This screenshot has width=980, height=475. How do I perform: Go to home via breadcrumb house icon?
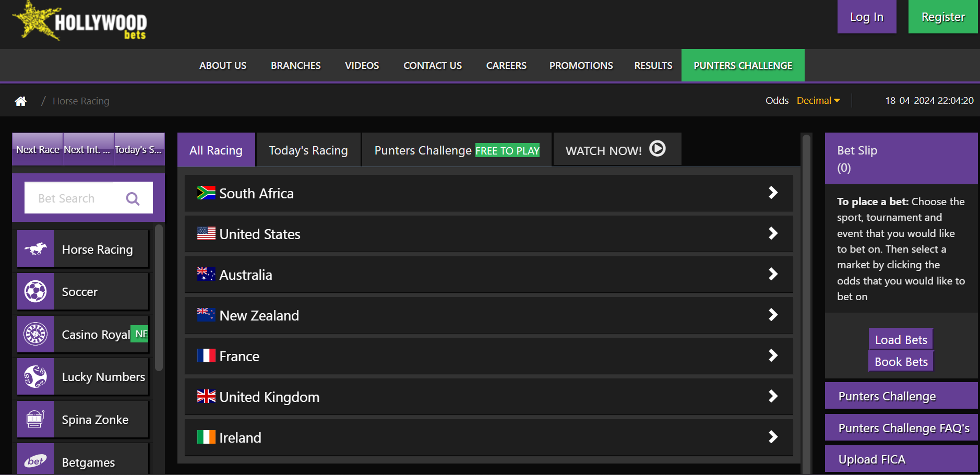20,101
